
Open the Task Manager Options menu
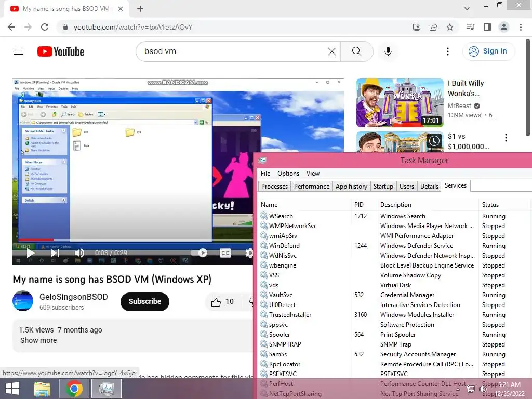pos(288,174)
